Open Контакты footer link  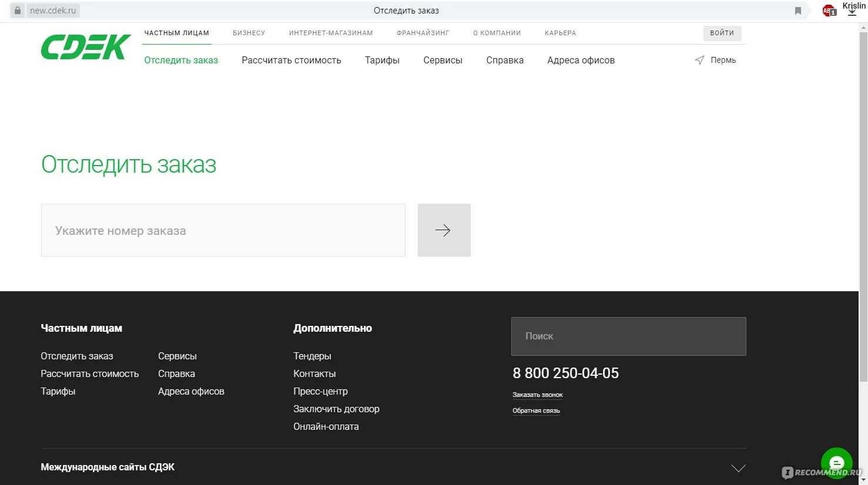click(x=314, y=373)
